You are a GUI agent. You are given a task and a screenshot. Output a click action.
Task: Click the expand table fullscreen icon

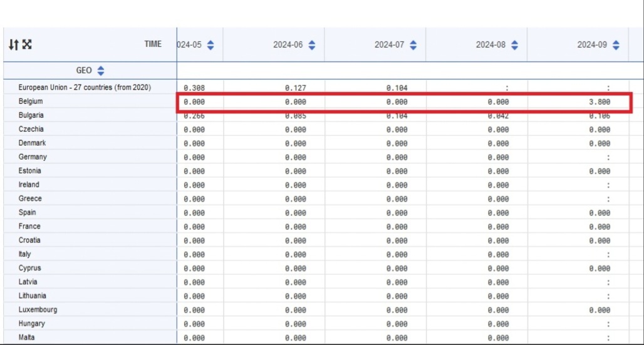pyautogui.click(x=27, y=44)
